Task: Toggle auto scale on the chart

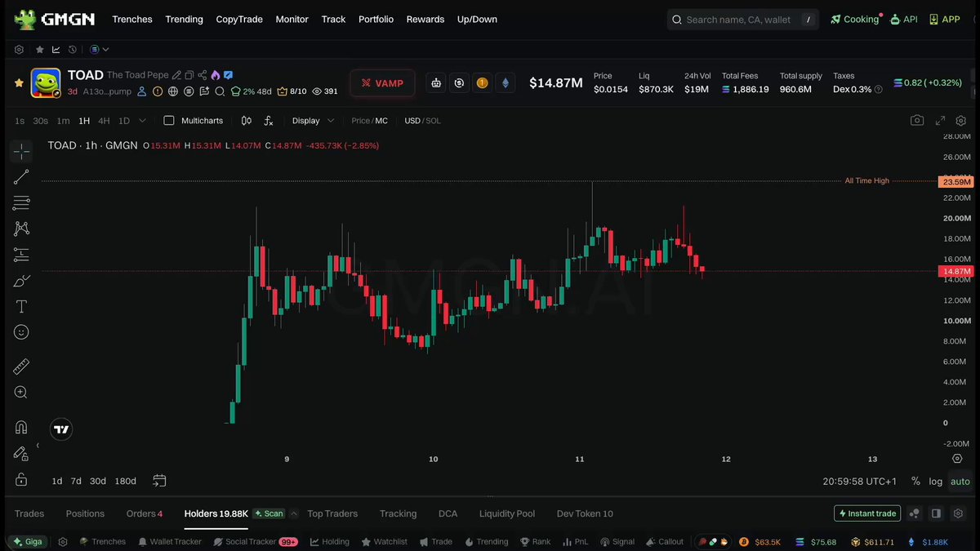Action: click(x=960, y=482)
